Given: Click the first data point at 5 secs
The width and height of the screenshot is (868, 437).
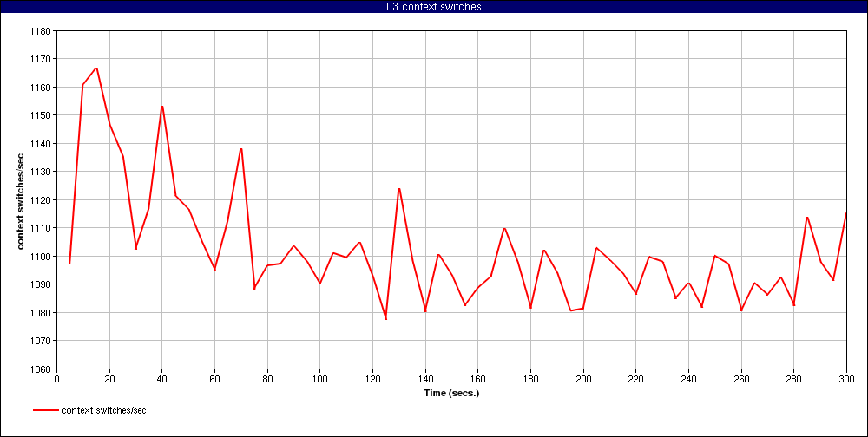Looking at the screenshot, I should tap(69, 264).
